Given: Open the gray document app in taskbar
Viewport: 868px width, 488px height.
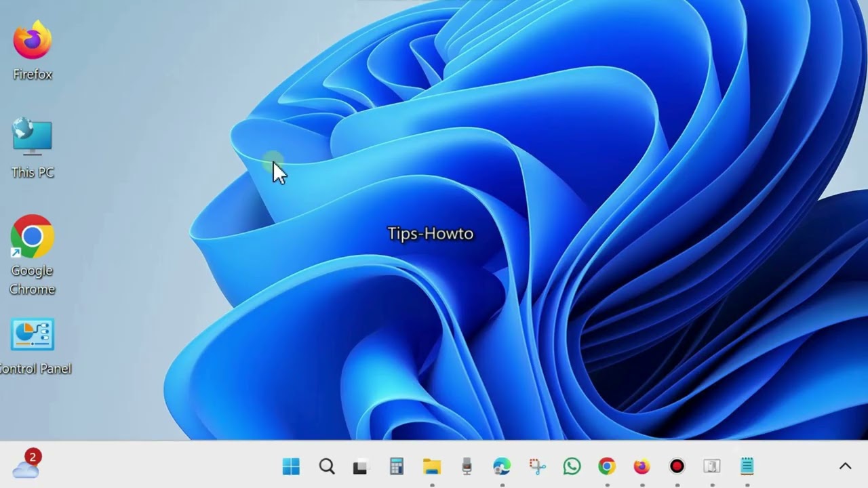Looking at the screenshot, I should click(711, 466).
